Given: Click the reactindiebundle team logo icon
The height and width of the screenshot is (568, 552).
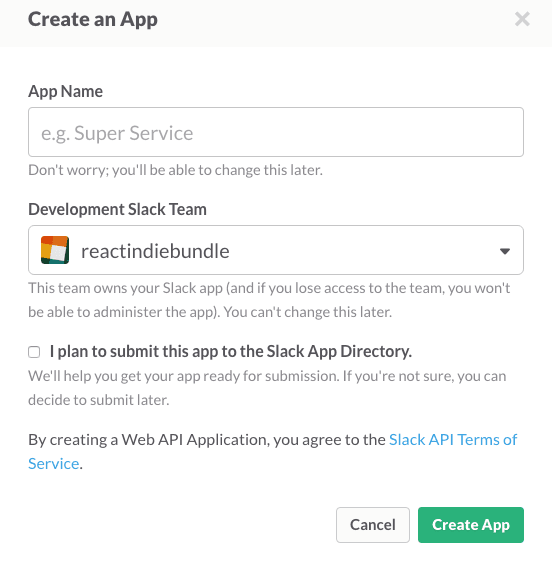Looking at the screenshot, I should pyautogui.click(x=55, y=250).
